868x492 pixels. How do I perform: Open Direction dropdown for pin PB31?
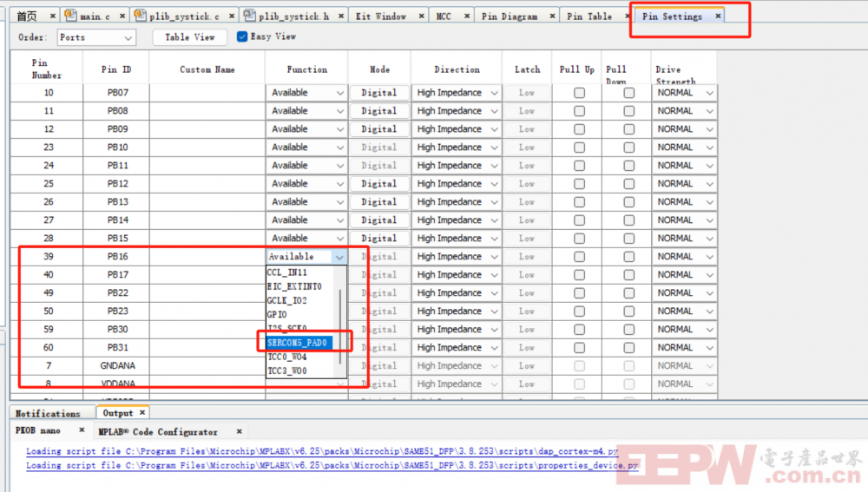(457, 348)
